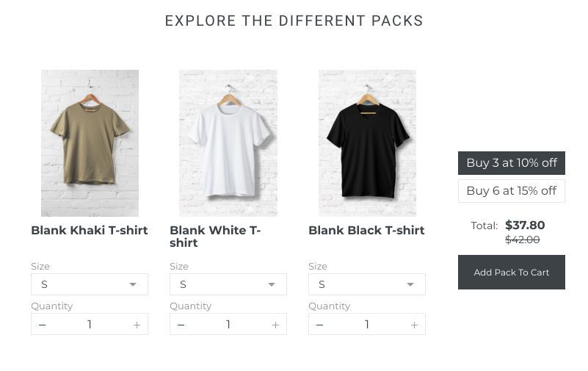Increase Khaki T-shirt quantity with plus icon
Image resolution: width=588 pixels, height=371 pixels.
click(137, 325)
